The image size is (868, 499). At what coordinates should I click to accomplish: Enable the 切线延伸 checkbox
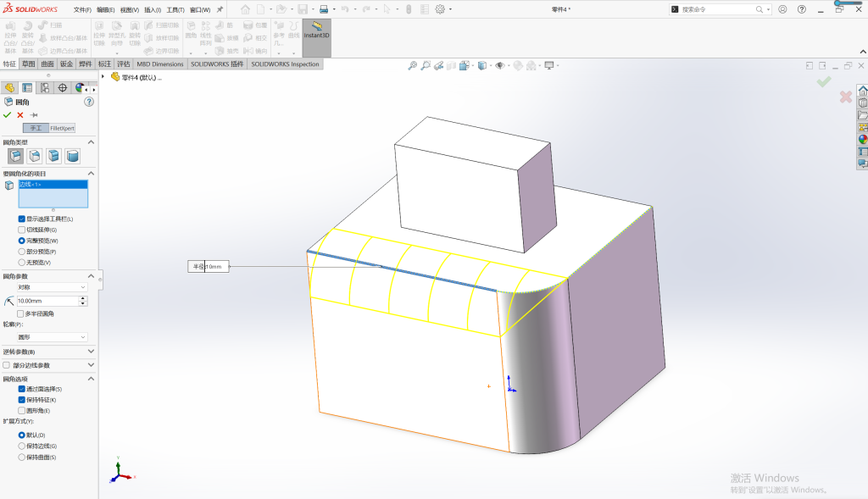[21, 230]
